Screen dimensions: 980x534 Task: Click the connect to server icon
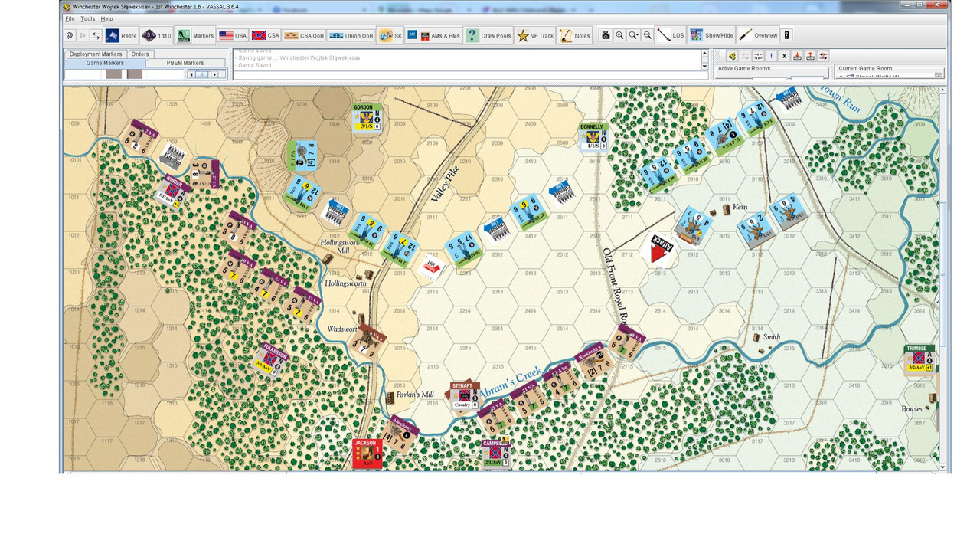(x=731, y=56)
